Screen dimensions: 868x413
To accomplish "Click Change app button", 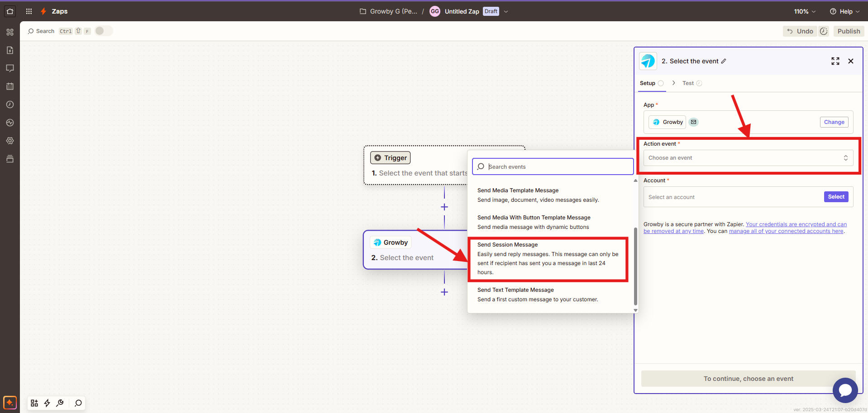I will 834,122.
